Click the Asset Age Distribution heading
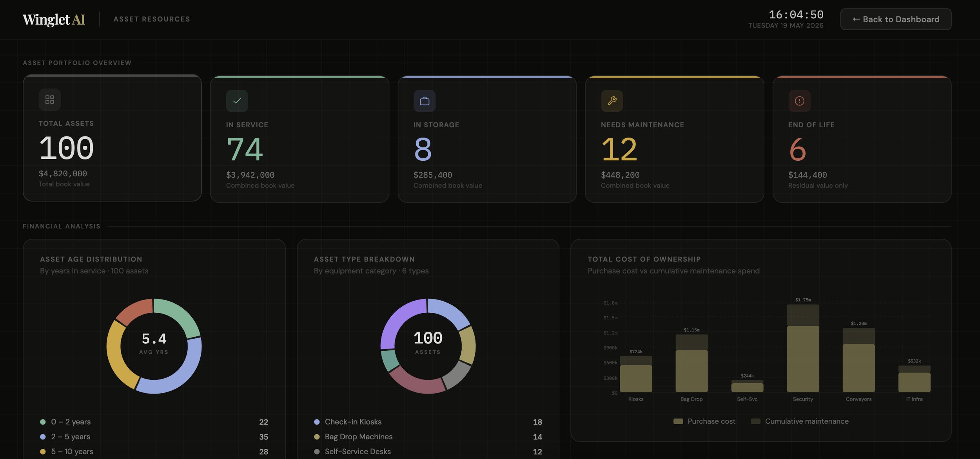The width and height of the screenshot is (980, 459). tap(91, 259)
